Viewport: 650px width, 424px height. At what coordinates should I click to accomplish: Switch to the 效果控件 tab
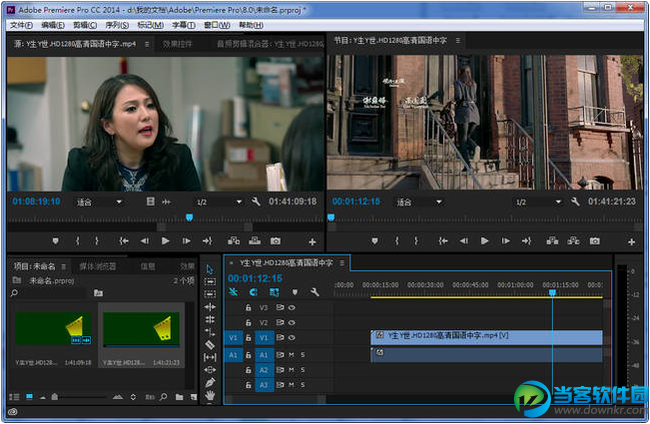[x=177, y=44]
